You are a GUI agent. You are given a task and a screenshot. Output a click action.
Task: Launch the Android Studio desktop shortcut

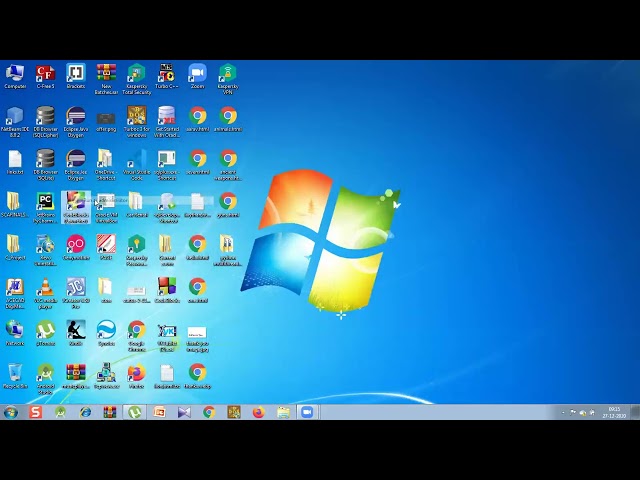coord(45,379)
